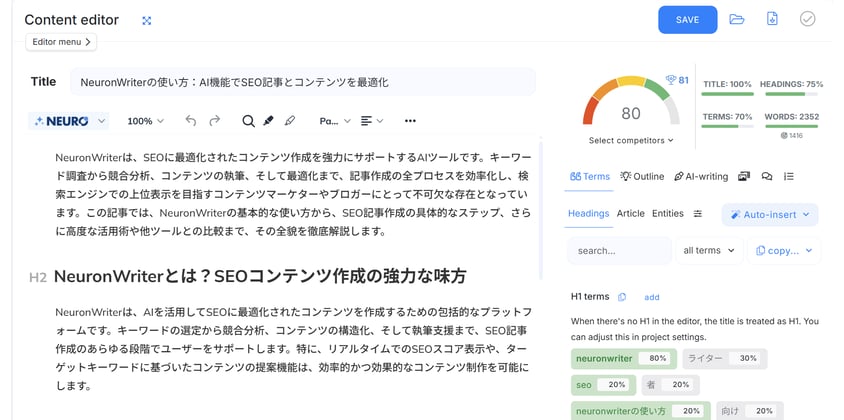Switch to the AI-writing tab
This screenshot has height=420, width=844.
coord(701,176)
